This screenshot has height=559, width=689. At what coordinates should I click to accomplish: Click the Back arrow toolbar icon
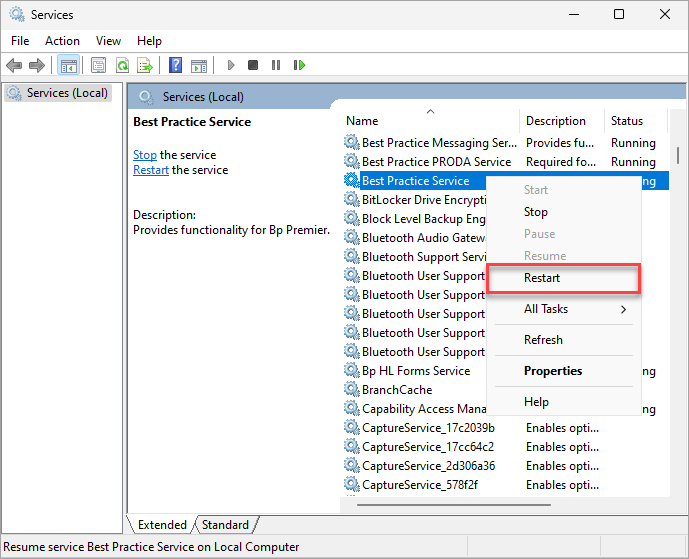14,65
